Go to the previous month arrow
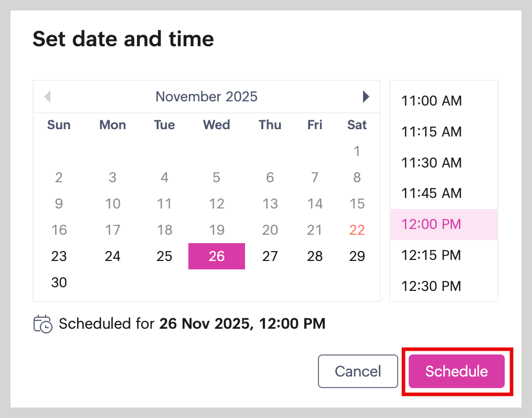The width and height of the screenshot is (532, 418). [48, 97]
